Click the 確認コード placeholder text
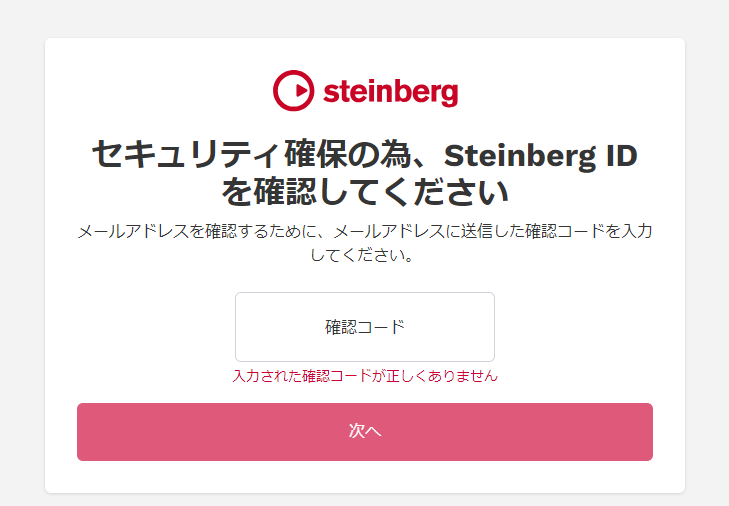Screen dimensions: 729x506 [x=365, y=327]
